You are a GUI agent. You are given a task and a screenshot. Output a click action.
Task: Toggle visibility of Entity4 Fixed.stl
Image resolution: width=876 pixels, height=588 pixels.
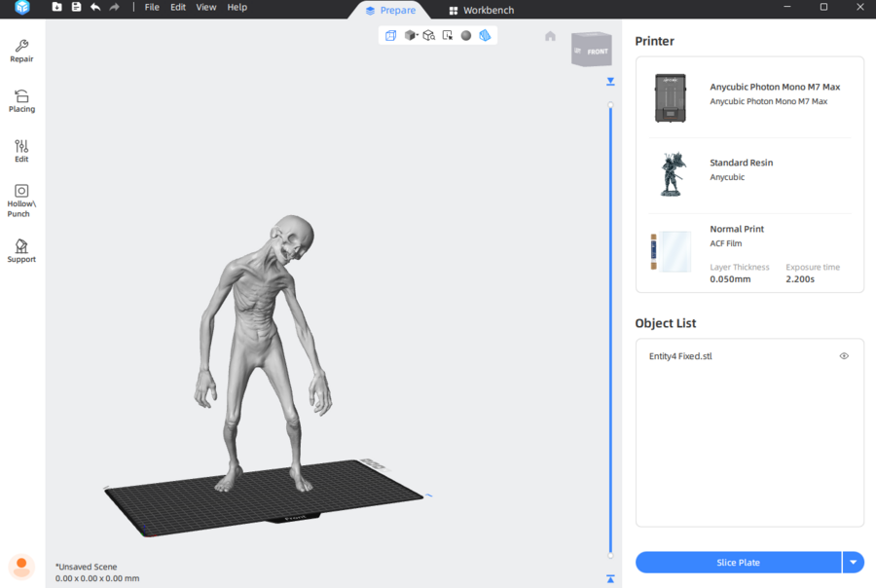click(844, 356)
